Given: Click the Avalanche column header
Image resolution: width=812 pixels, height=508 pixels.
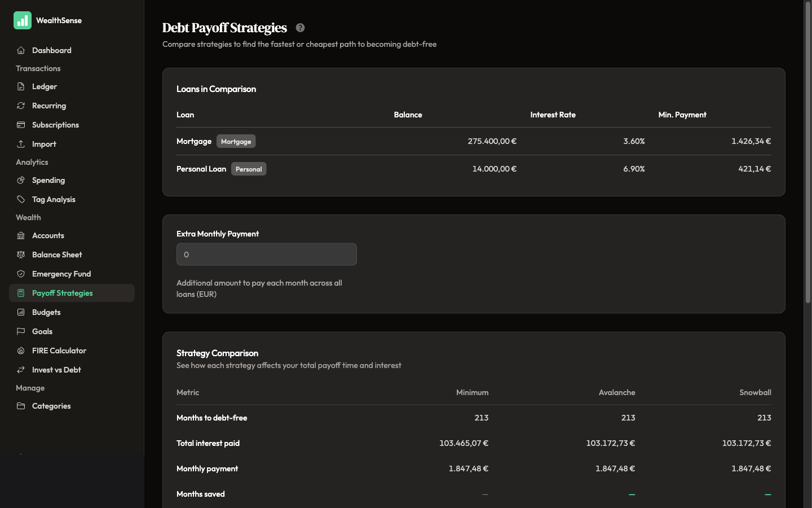Looking at the screenshot, I should [617, 392].
